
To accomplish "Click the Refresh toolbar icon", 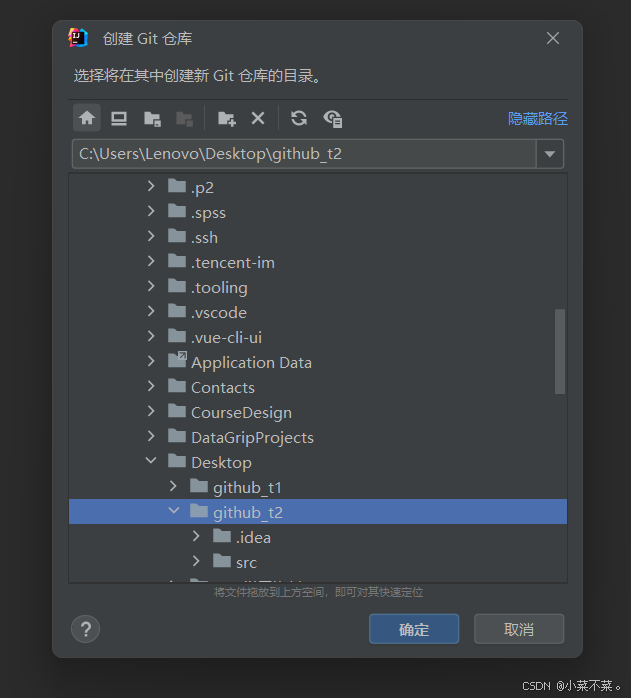I will coord(298,118).
